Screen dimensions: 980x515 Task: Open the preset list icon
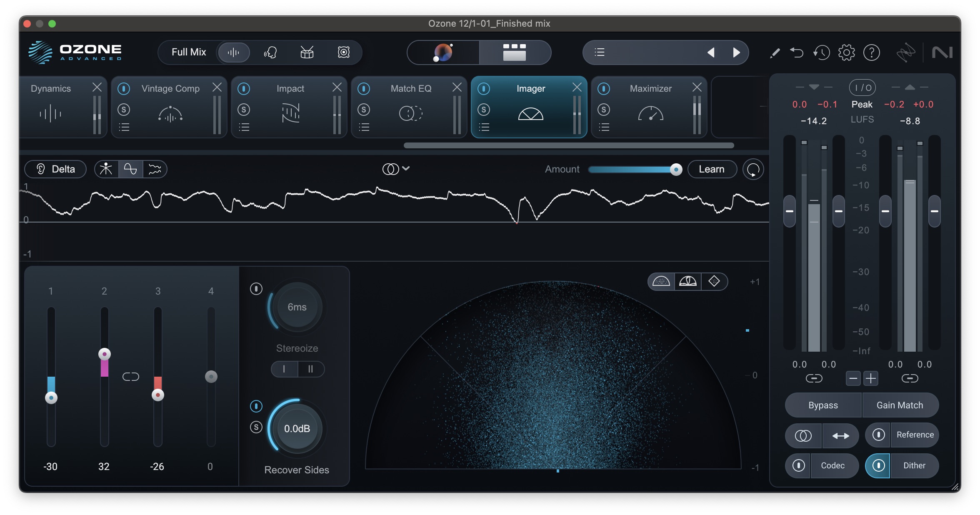click(x=600, y=52)
